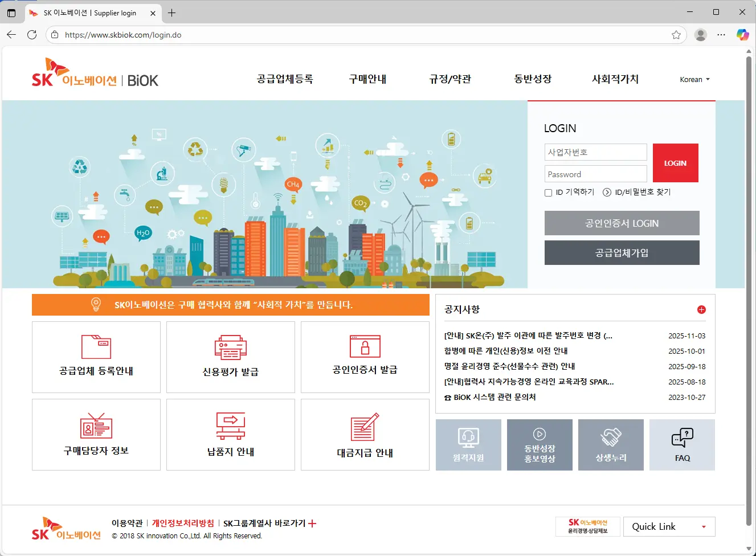Open the 공급업체등록 menu
The width and height of the screenshot is (756, 556).
tap(285, 79)
